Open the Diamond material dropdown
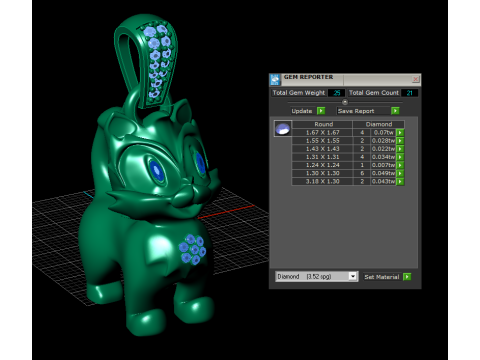The width and height of the screenshot is (480, 360). coord(353,276)
